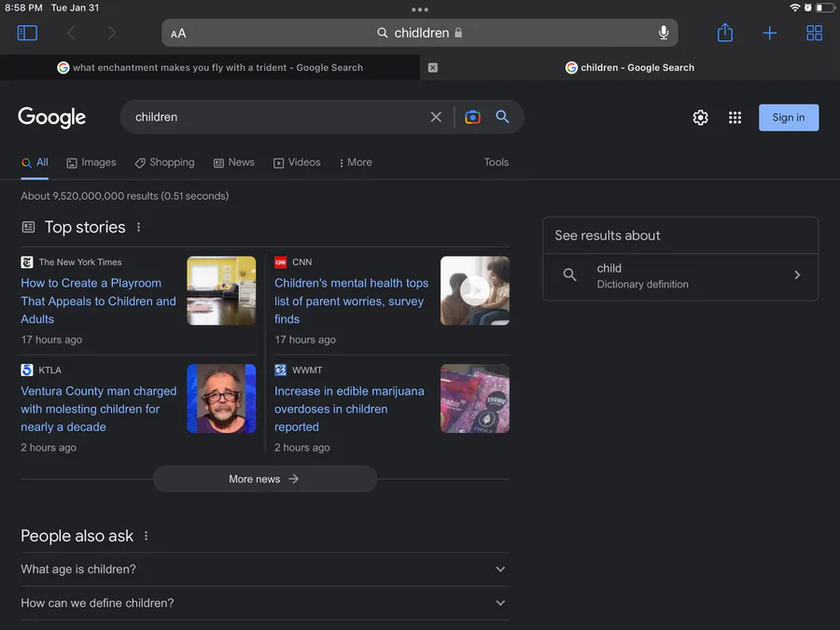The height and width of the screenshot is (630, 840).
Task: Tap the microphone in the address bar
Action: (x=664, y=33)
